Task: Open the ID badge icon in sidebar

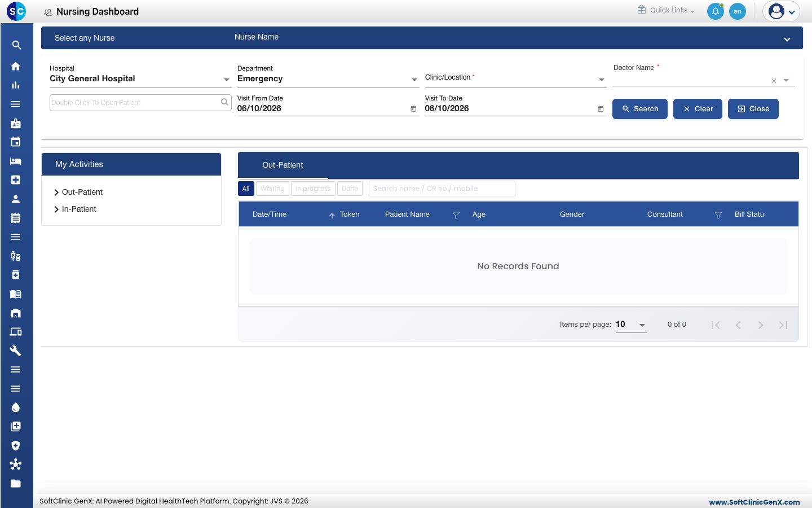Action: 16,123
